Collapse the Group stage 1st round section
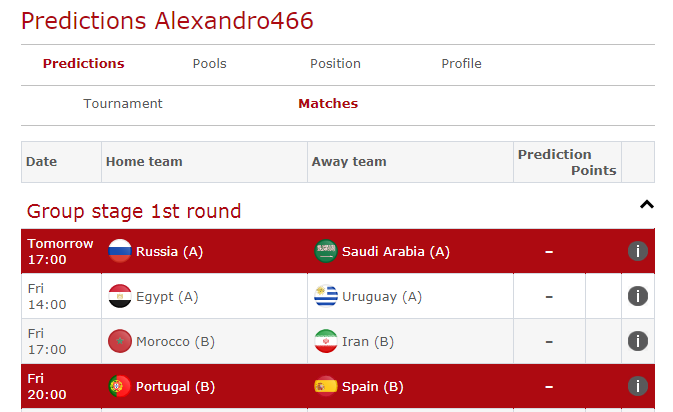This screenshot has width=673, height=412. (x=646, y=205)
